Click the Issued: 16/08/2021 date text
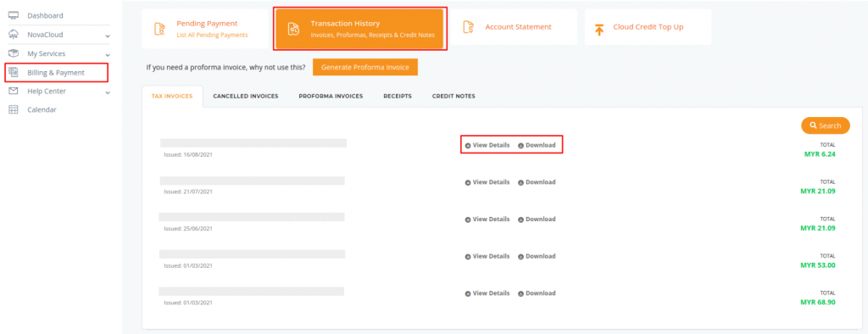The width and height of the screenshot is (868, 334). pyautogui.click(x=188, y=154)
